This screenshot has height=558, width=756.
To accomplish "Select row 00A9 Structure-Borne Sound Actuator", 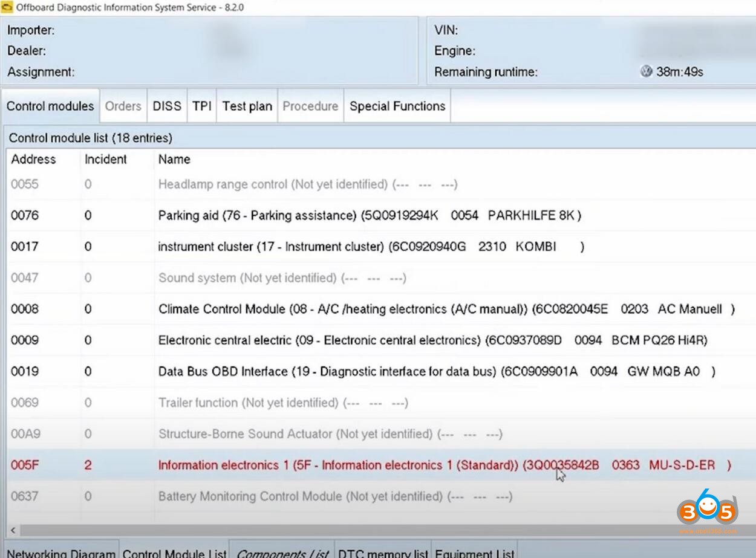I will [381, 434].
